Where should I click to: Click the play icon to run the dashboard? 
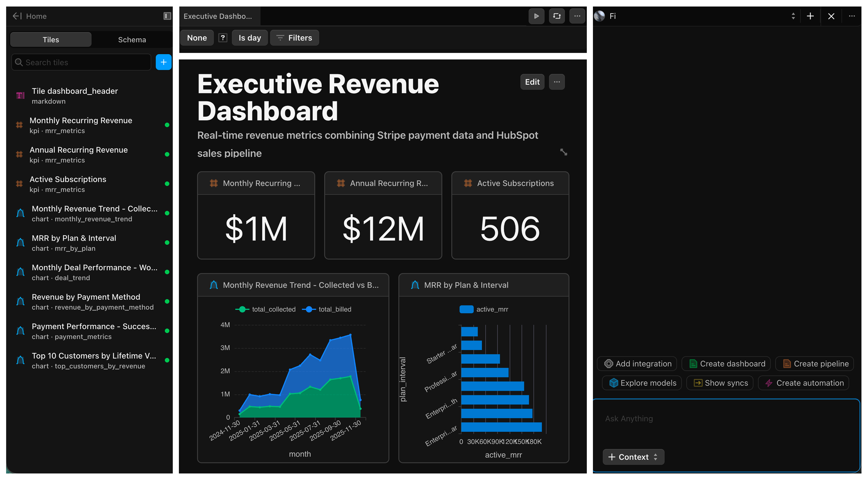[536, 16]
